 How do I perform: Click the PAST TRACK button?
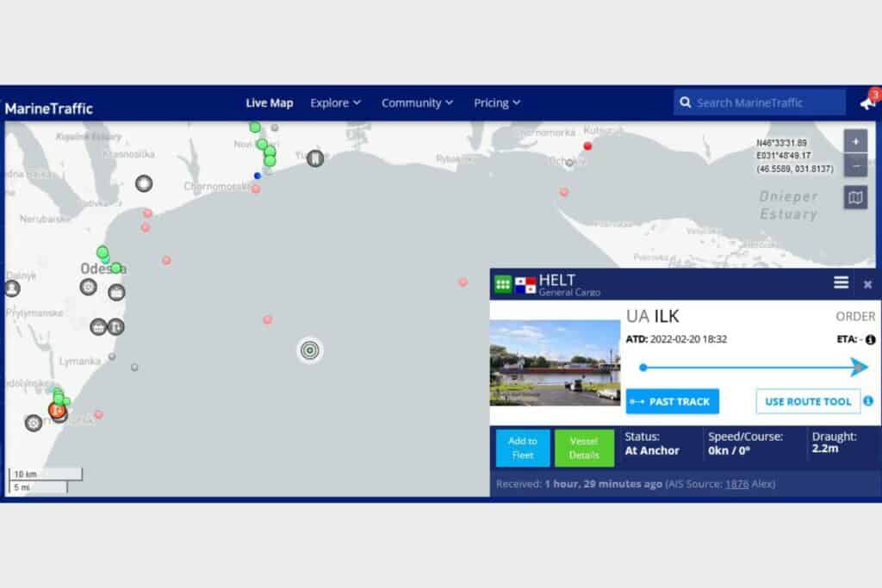[672, 401]
